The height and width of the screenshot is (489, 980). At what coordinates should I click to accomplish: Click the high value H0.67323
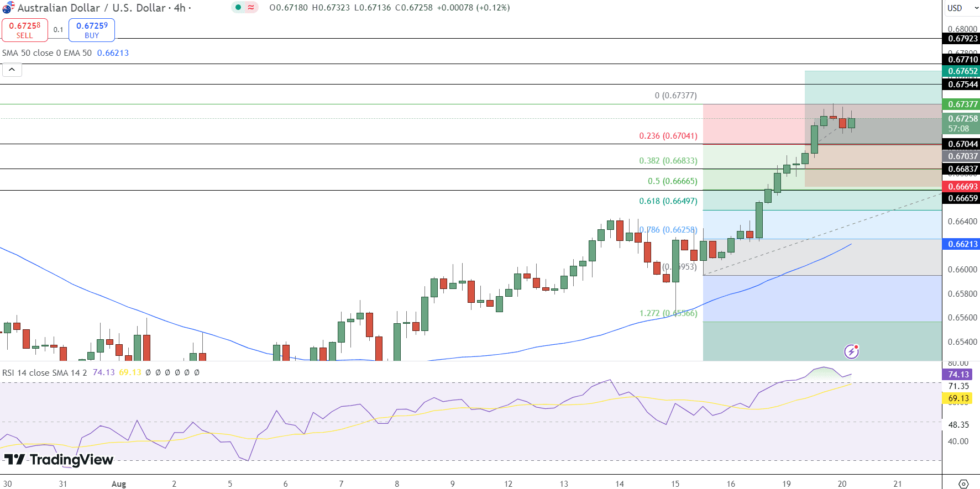click(x=331, y=8)
